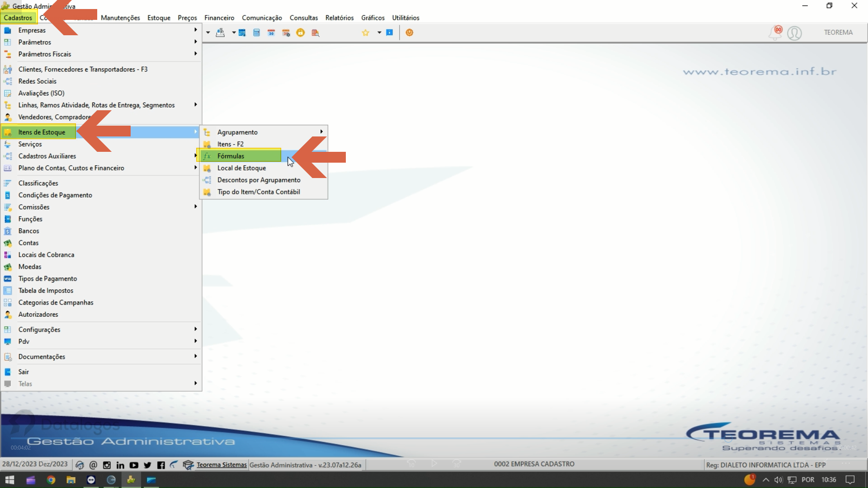Choose Local de Estoque entry
This screenshot has width=868, height=488.
click(x=264, y=168)
